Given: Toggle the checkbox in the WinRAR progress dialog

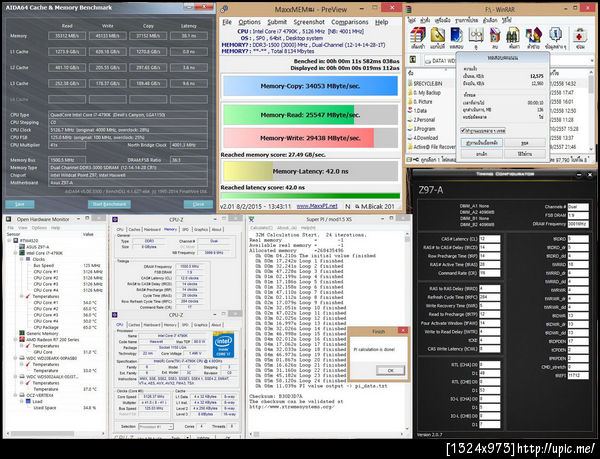Looking at the screenshot, I should click(x=462, y=130).
